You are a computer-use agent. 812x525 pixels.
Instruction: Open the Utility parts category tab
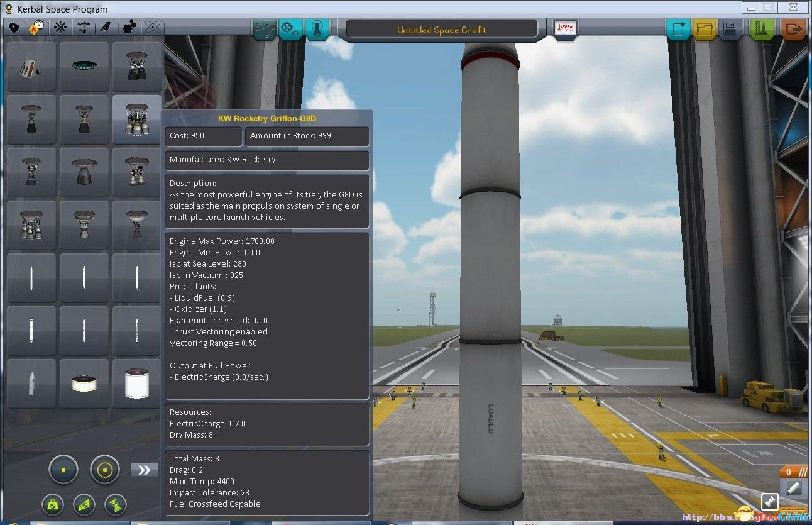(x=130, y=28)
